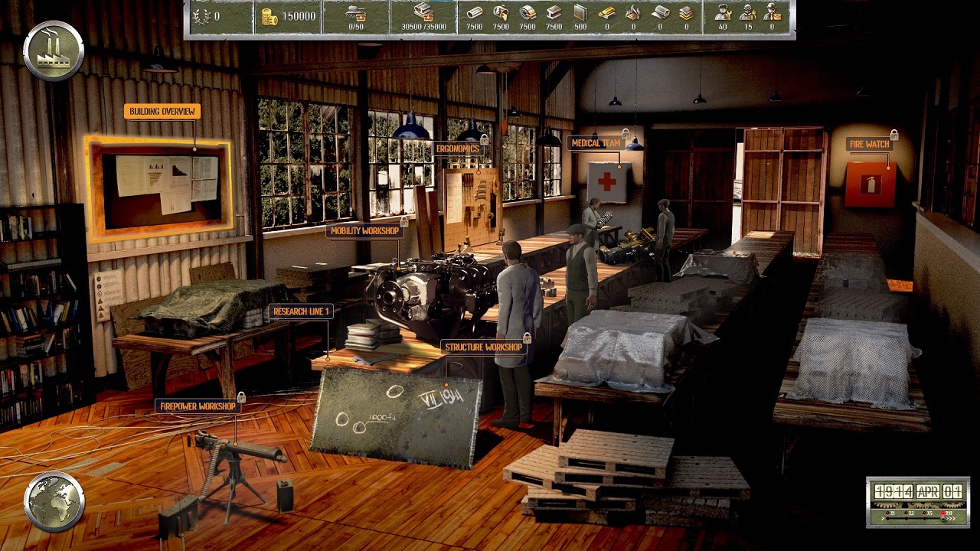980x551 pixels.
Task: Click the warehouse storage capacity icon
Action: tap(423, 12)
